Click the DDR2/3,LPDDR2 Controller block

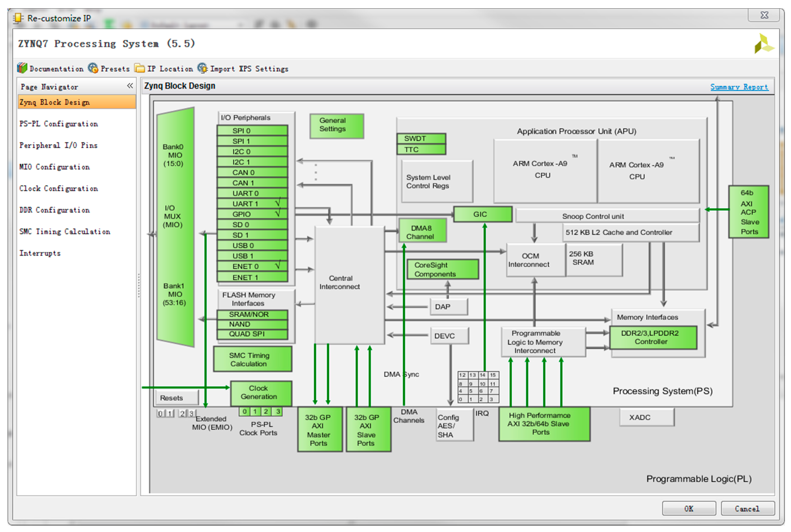653,337
